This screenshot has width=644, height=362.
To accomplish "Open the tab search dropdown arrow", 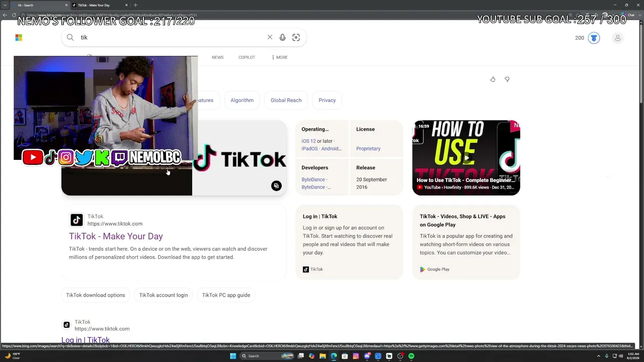I will coord(5,5).
